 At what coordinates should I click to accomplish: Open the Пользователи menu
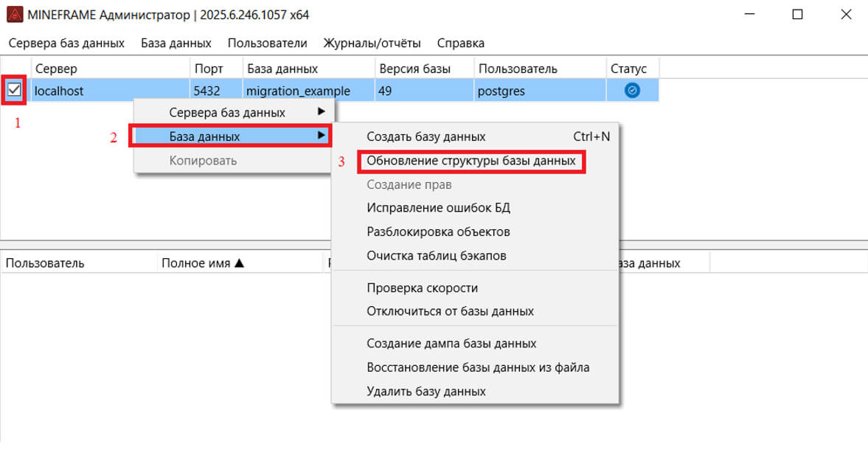point(268,44)
